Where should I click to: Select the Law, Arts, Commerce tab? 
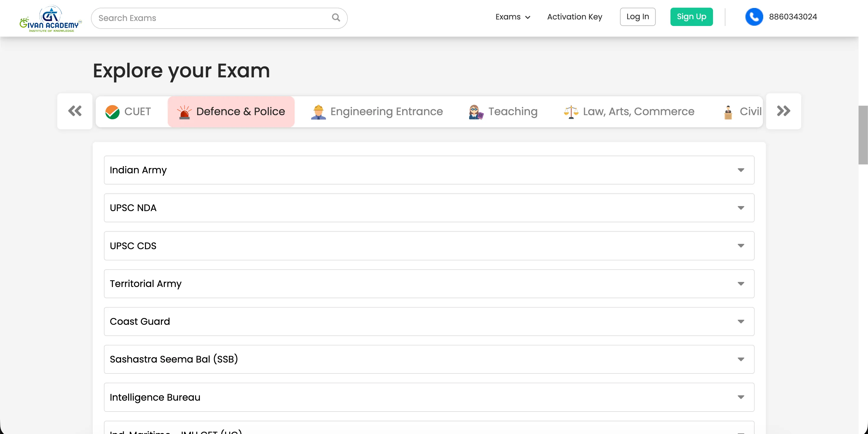pos(629,112)
